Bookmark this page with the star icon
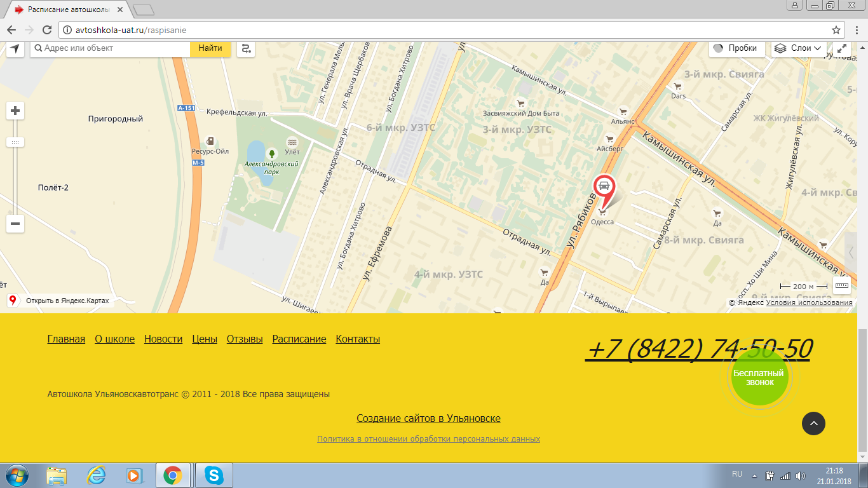This screenshot has height=488, width=868. tap(836, 30)
